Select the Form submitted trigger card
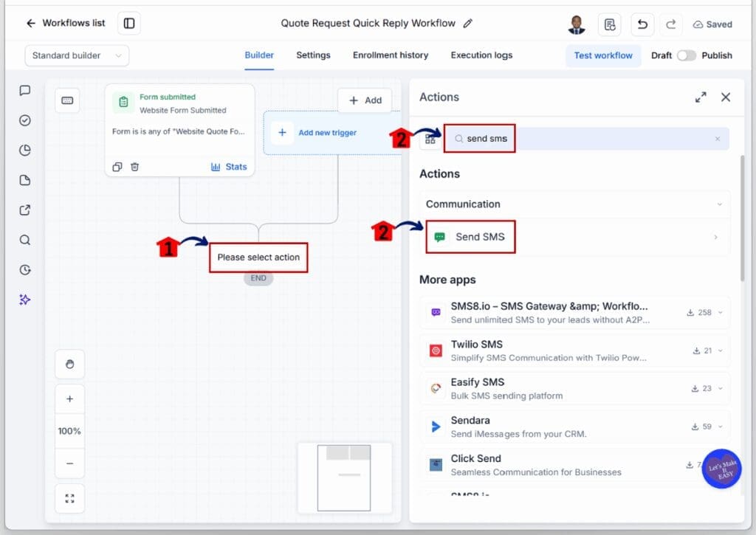This screenshot has height=535, width=756. click(180, 130)
